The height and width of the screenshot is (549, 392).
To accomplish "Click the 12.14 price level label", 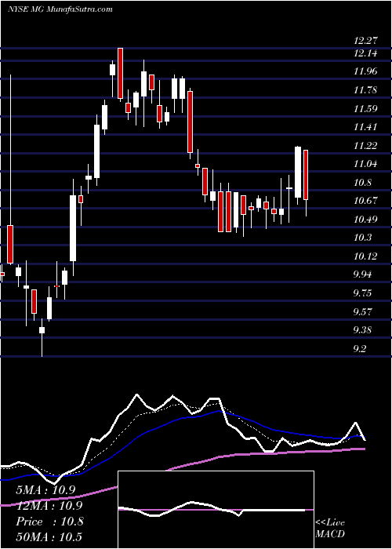I will pos(366,53).
